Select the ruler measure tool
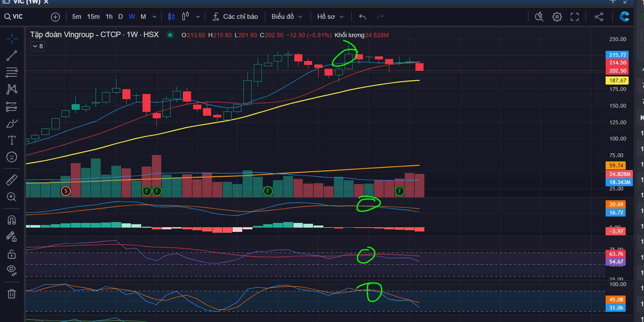The image size is (644, 322). [12, 180]
